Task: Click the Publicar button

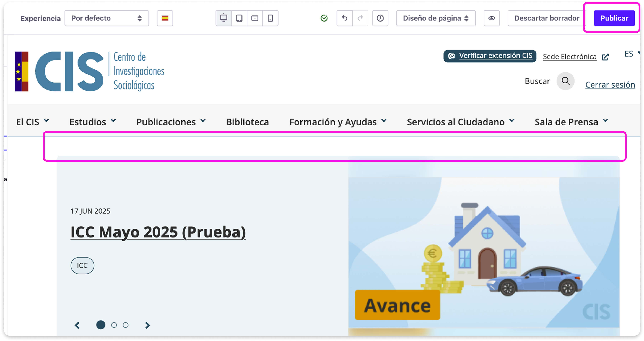Action: pyautogui.click(x=614, y=18)
